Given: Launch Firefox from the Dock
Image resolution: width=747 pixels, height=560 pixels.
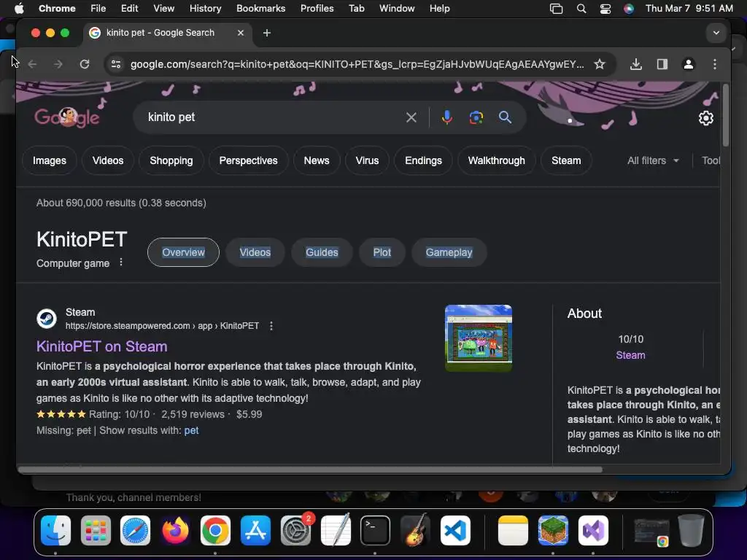Looking at the screenshot, I should click(x=175, y=530).
